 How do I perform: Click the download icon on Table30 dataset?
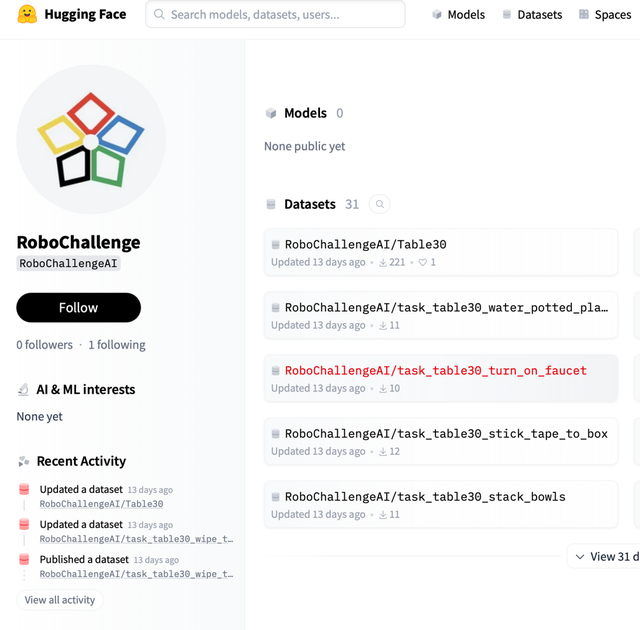[383, 262]
